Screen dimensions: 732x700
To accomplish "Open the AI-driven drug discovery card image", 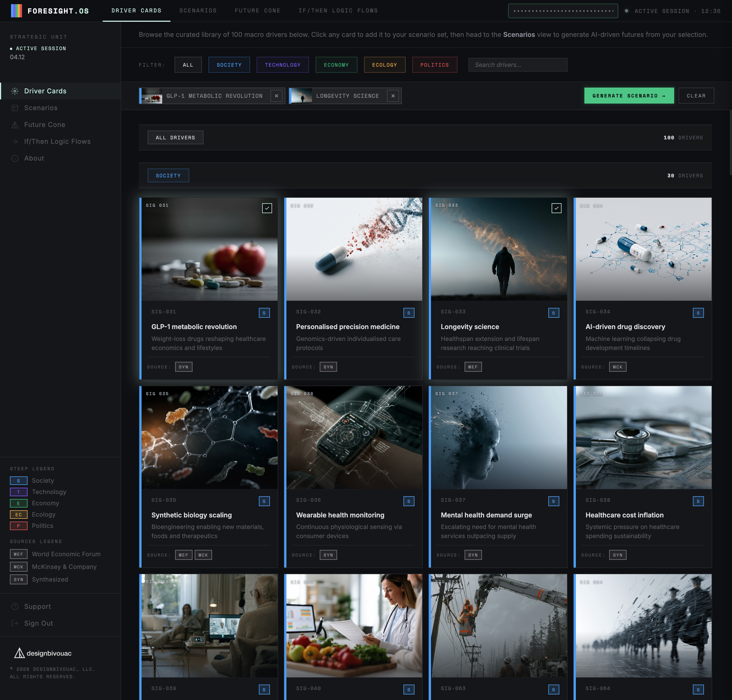I will [644, 249].
